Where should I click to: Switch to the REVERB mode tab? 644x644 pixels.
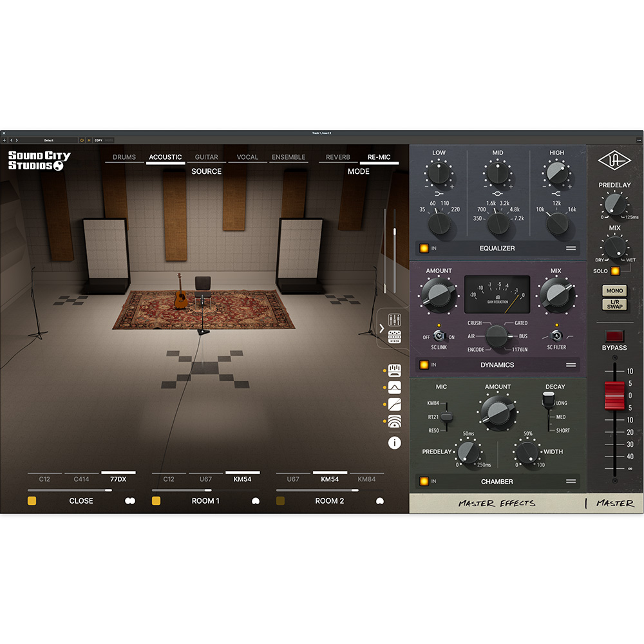[x=337, y=156]
